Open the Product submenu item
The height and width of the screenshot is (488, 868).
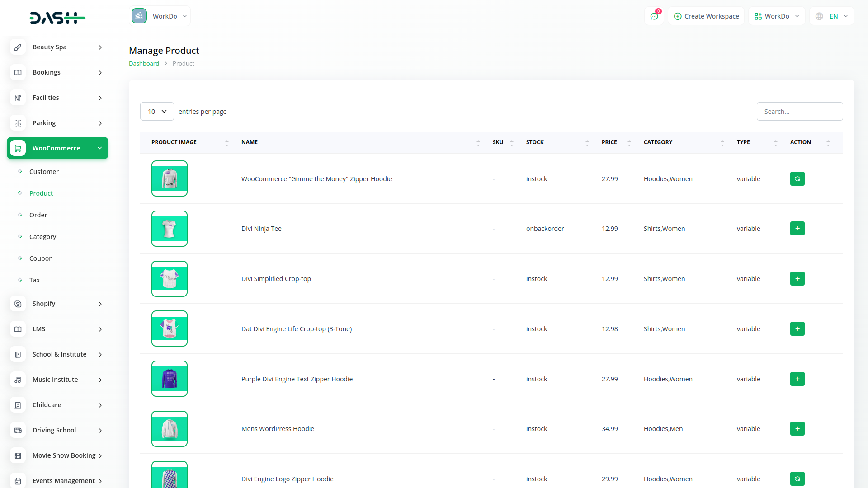click(x=41, y=193)
